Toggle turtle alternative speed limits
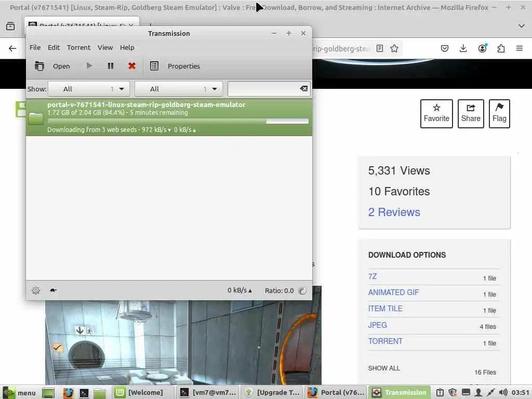Image resolution: width=532 pixels, height=399 pixels. pyautogui.click(x=54, y=290)
